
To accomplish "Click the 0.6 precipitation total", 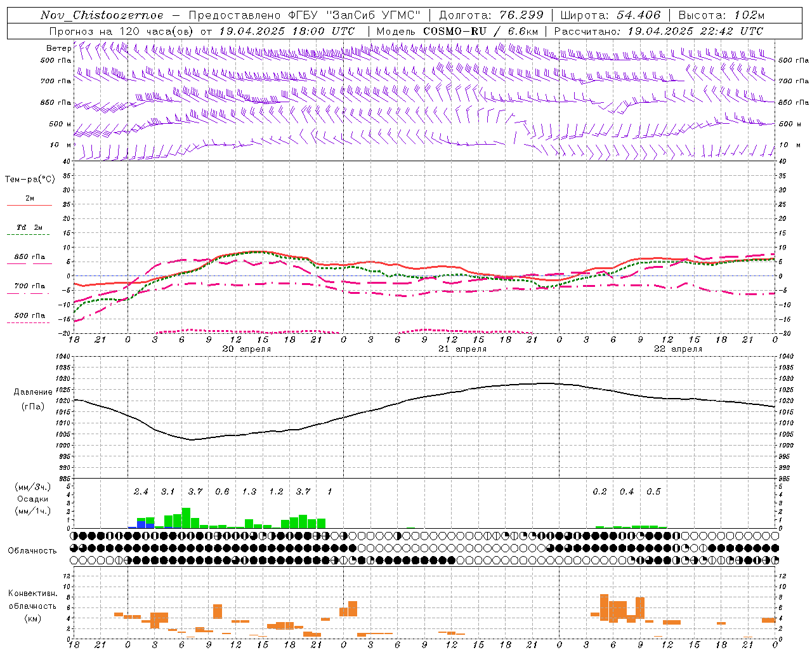I will pyautogui.click(x=222, y=492).
